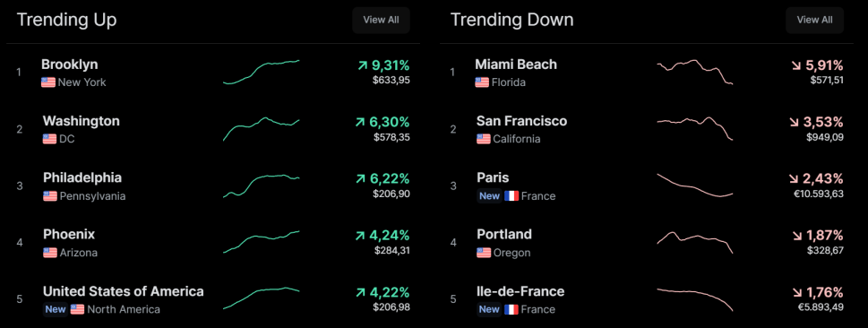Click the red down arrow beside 5,91%
Screen dimensions: 868x328
pyautogui.click(x=796, y=66)
